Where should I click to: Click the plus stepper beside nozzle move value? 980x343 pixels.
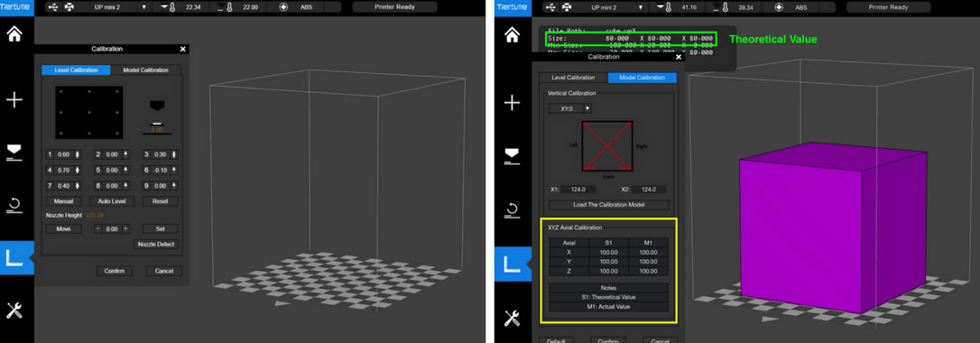(x=125, y=228)
